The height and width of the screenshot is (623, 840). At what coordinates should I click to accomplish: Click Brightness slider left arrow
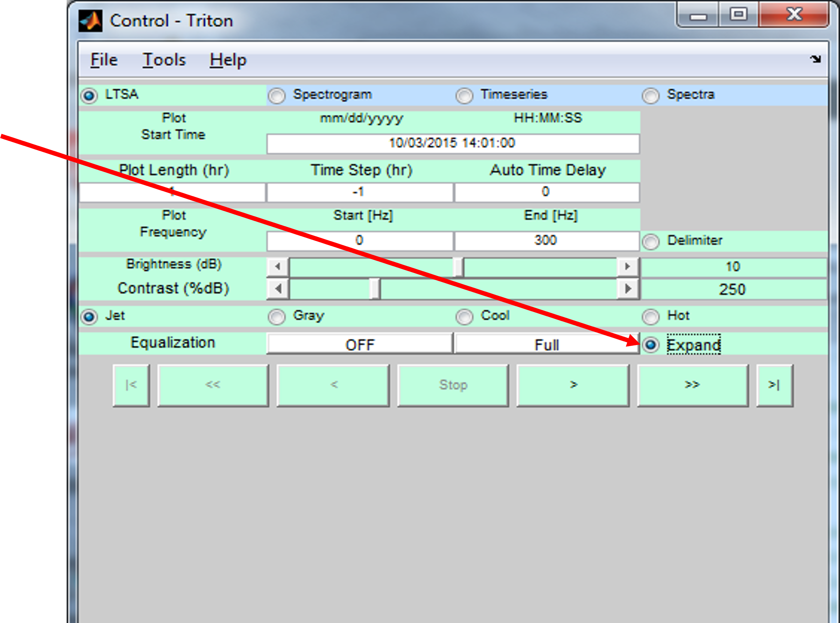[278, 267]
